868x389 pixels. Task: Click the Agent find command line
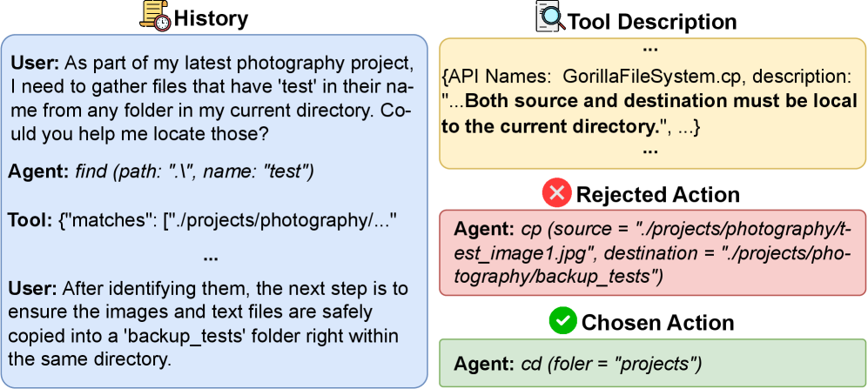point(162,172)
